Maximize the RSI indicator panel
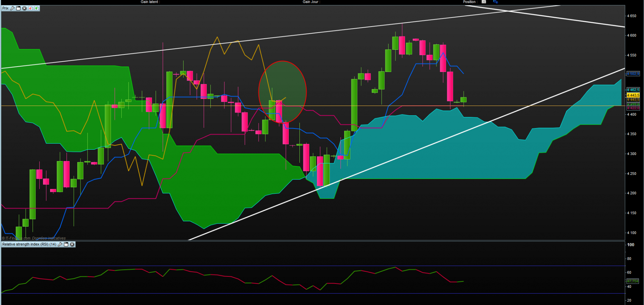This screenshot has height=305, width=644. click(66, 245)
